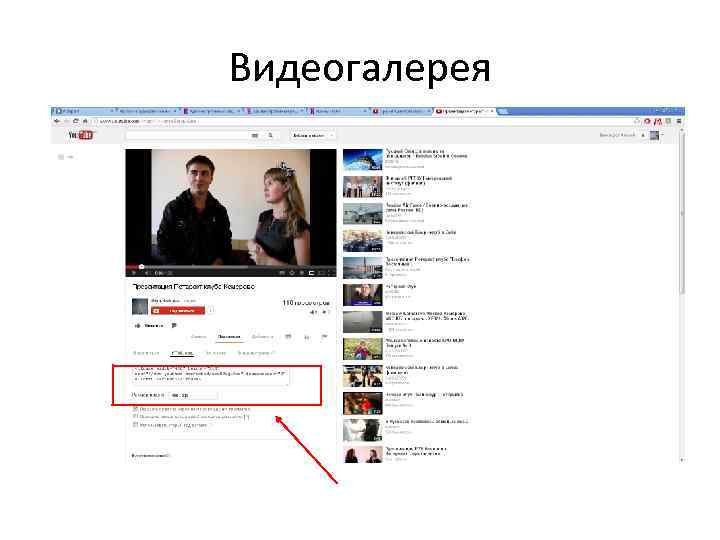Click the 110 просмотров view count
This screenshot has width=720, height=540.
point(306,303)
